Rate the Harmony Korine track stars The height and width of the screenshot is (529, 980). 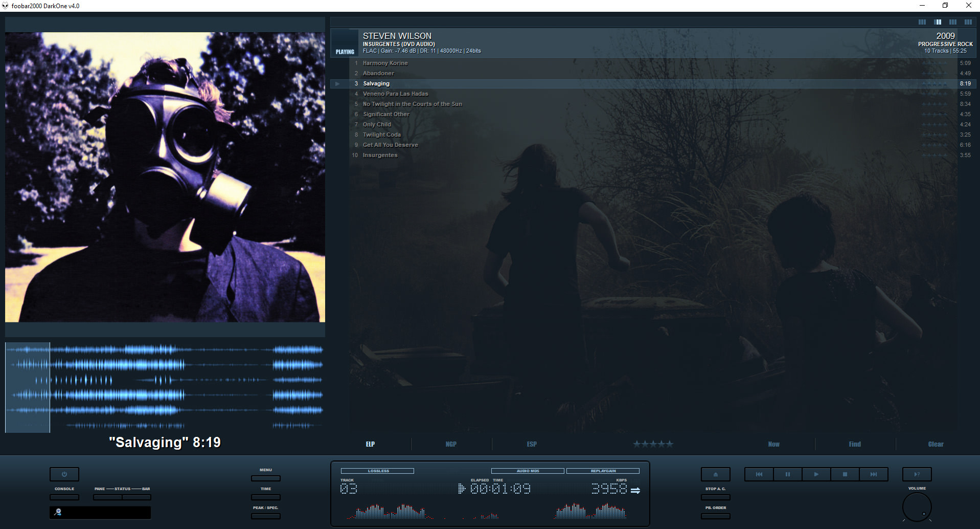(x=935, y=63)
